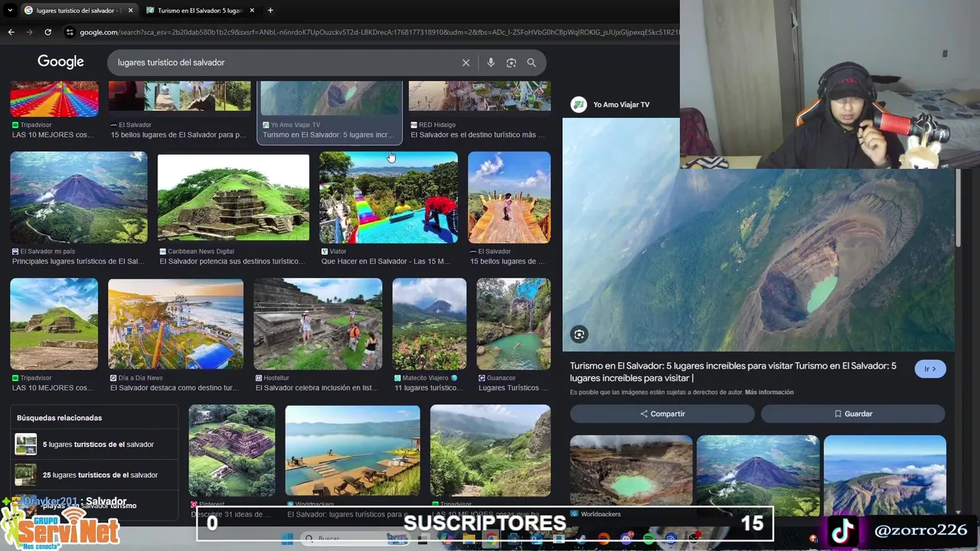
Task: Go forward in browser history
Action: 29,32
